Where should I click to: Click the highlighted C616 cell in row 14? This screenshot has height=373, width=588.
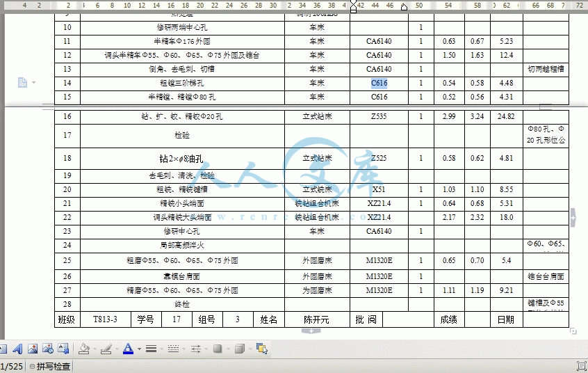click(379, 83)
